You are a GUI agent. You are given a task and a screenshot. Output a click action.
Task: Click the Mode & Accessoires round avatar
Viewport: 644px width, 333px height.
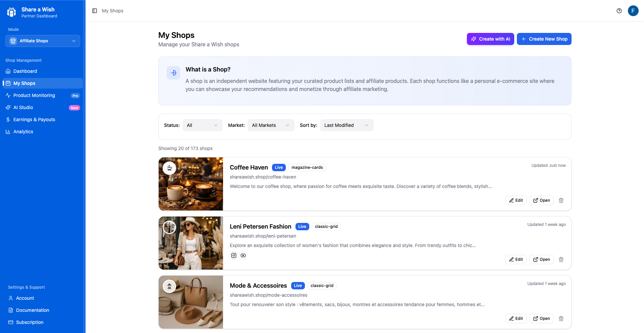click(x=169, y=286)
